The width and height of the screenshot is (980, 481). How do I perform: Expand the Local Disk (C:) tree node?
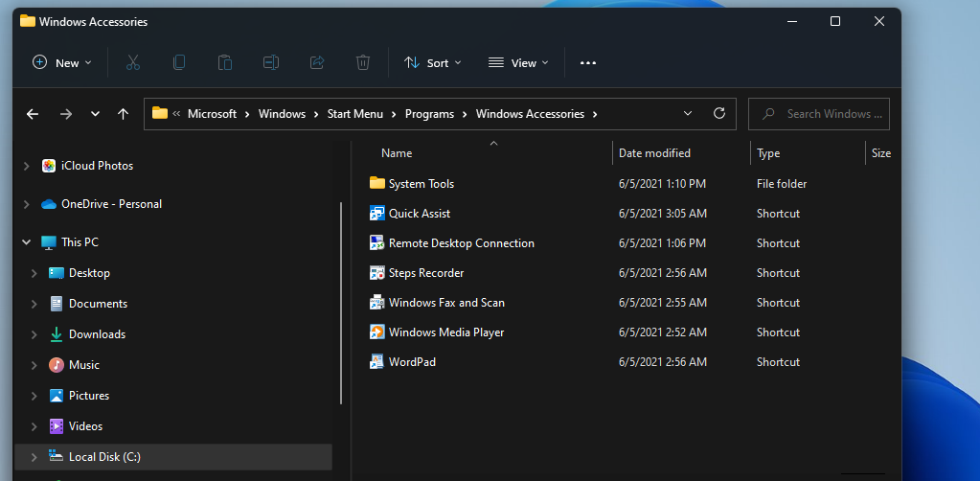34,457
